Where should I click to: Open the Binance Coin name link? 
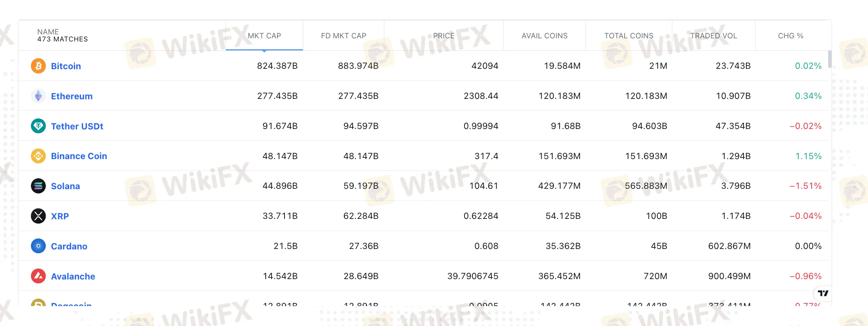[79, 156]
